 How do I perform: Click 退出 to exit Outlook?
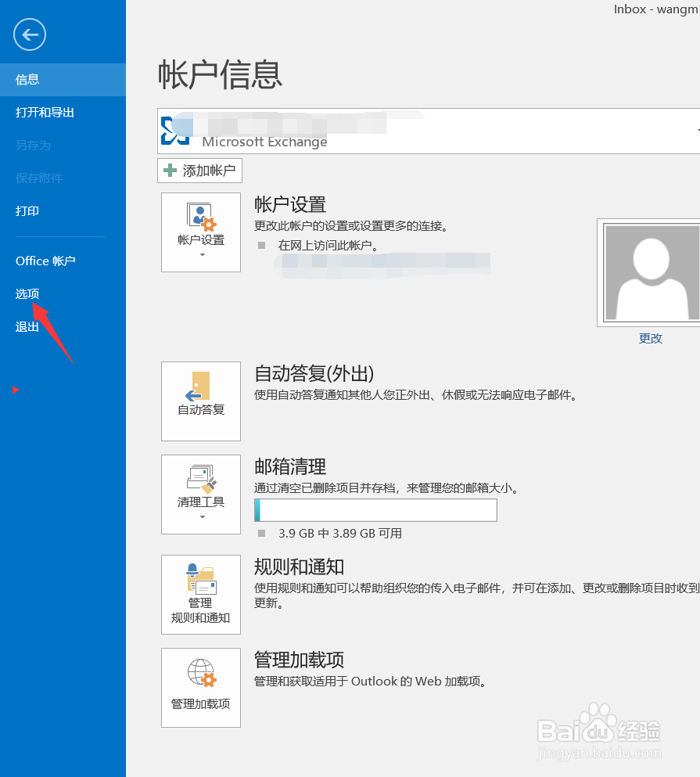(27, 326)
